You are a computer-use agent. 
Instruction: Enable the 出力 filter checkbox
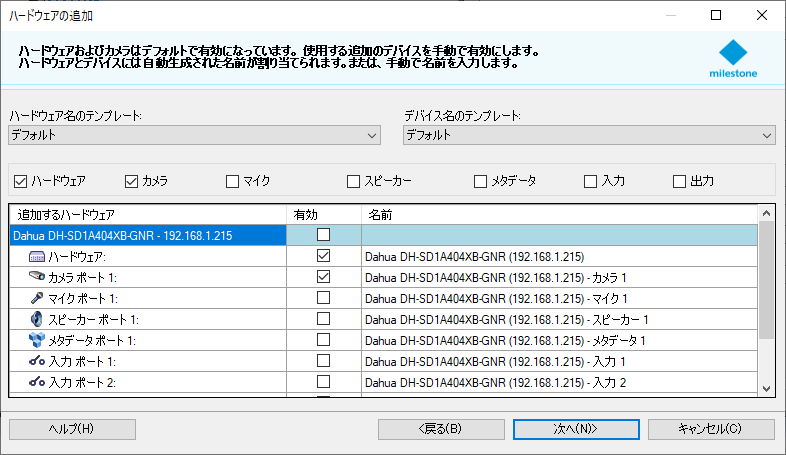click(679, 181)
